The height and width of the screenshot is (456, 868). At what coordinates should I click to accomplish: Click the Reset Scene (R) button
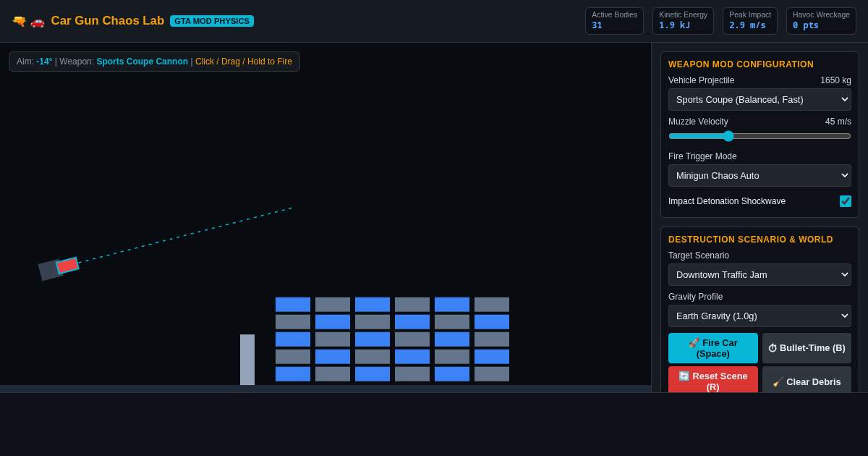[713, 380]
